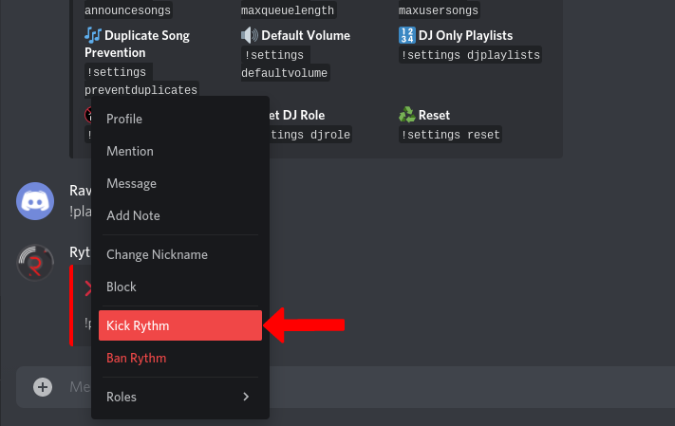Click the !settings djplaylists code text
675x426 pixels.
tap(470, 55)
